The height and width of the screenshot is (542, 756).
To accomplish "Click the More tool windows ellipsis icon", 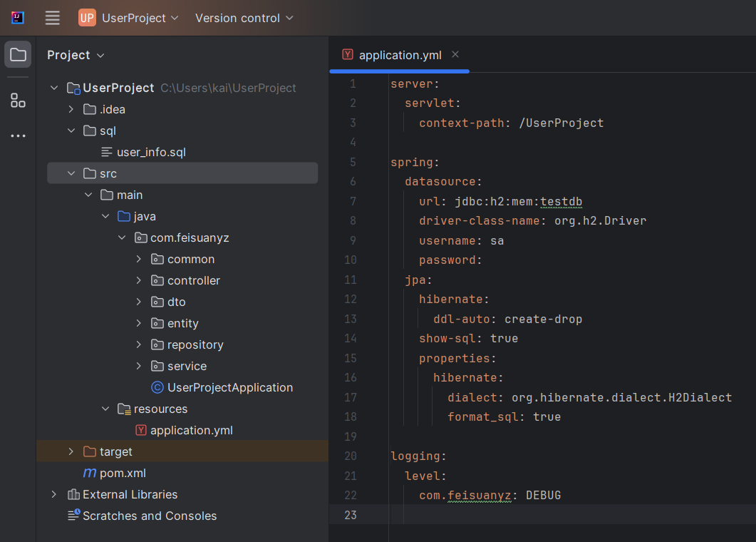I will 18,135.
